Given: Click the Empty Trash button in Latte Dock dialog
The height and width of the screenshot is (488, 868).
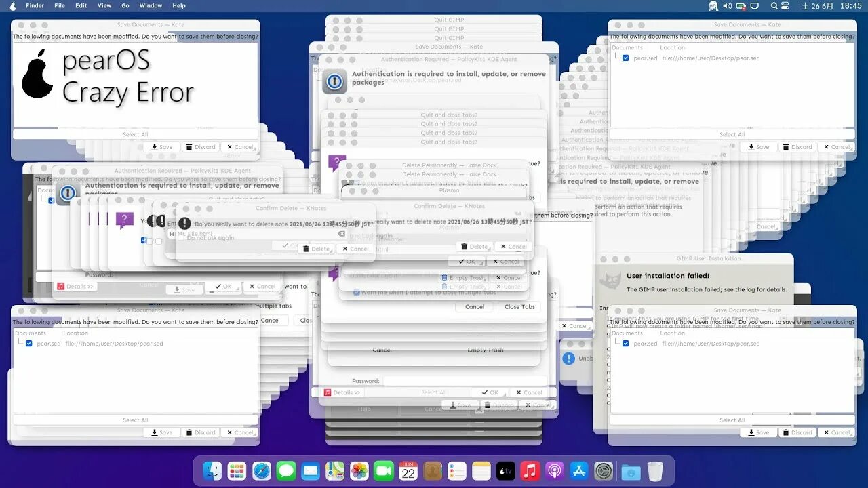Looking at the screenshot, I should (x=463, y=278).
